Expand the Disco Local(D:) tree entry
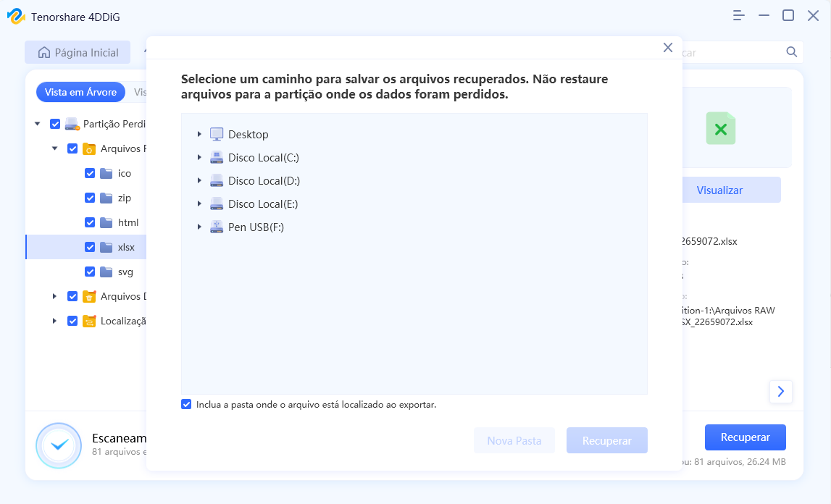This screenshot has width=831, height=504. click(199, 180)
